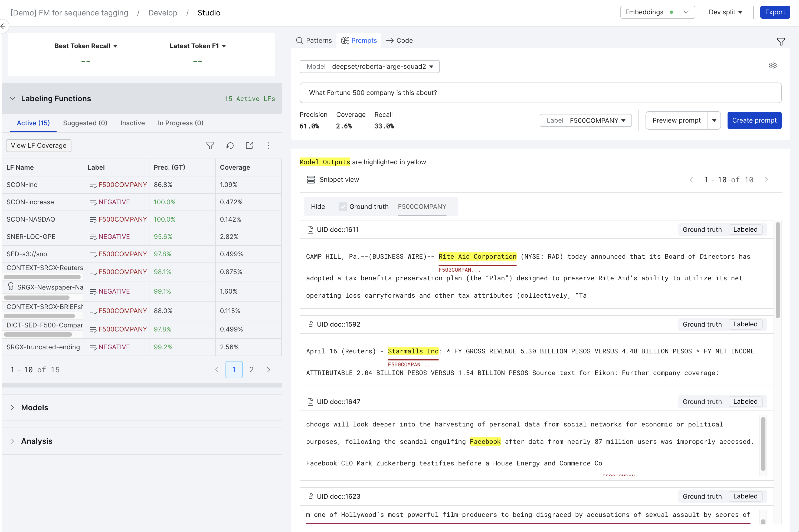Select Ground truth toggle for doc::1647
The image size is (799, 532).
702,402
